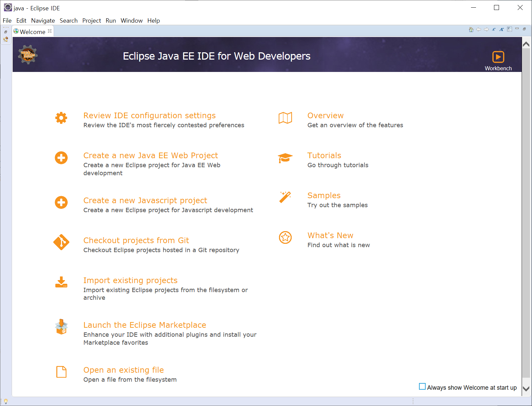Click 'Get an overview of the features' text
The height and width of the screenshot is (406, 532).
pos(355,125)
